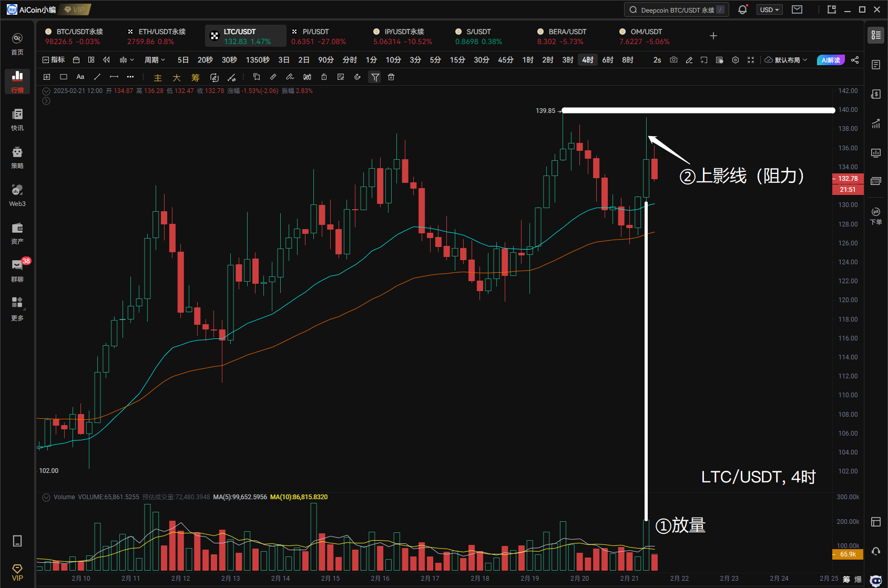The image size is (888, 588).
Task: Open the more drawing tools ellipsis
Action: [x=130, y=77]
